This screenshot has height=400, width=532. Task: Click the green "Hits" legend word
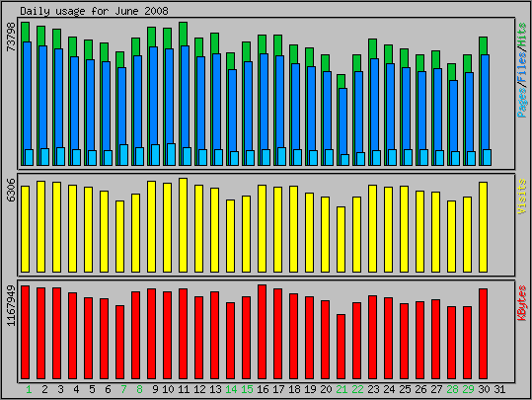[522, 35]
